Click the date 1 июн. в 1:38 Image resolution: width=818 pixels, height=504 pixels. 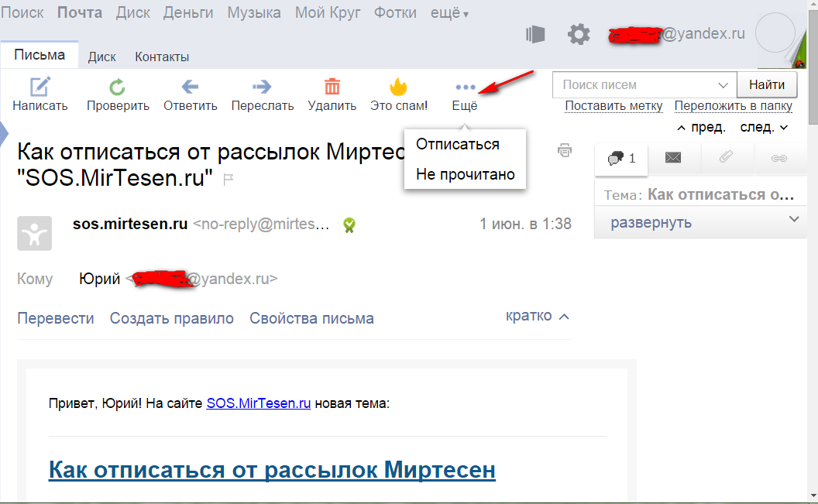click(x=525, y=224)
